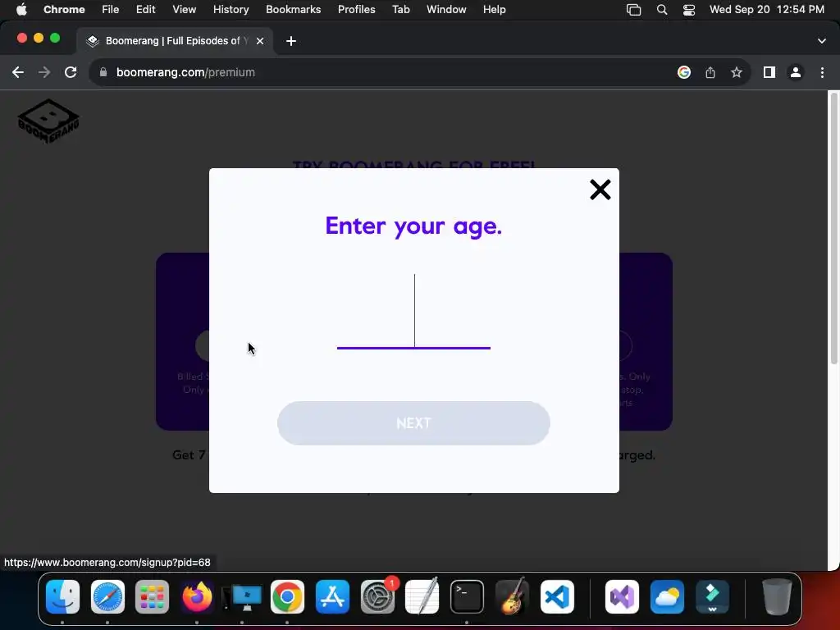The image size is (840, 630).
Task: Open Launchpad from the Dock
Action: coord(152,597)
